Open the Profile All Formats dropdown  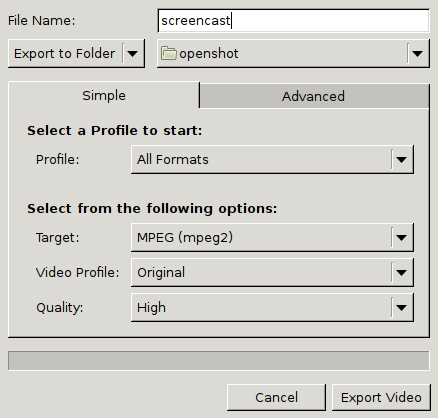click(x=272, y=159)
